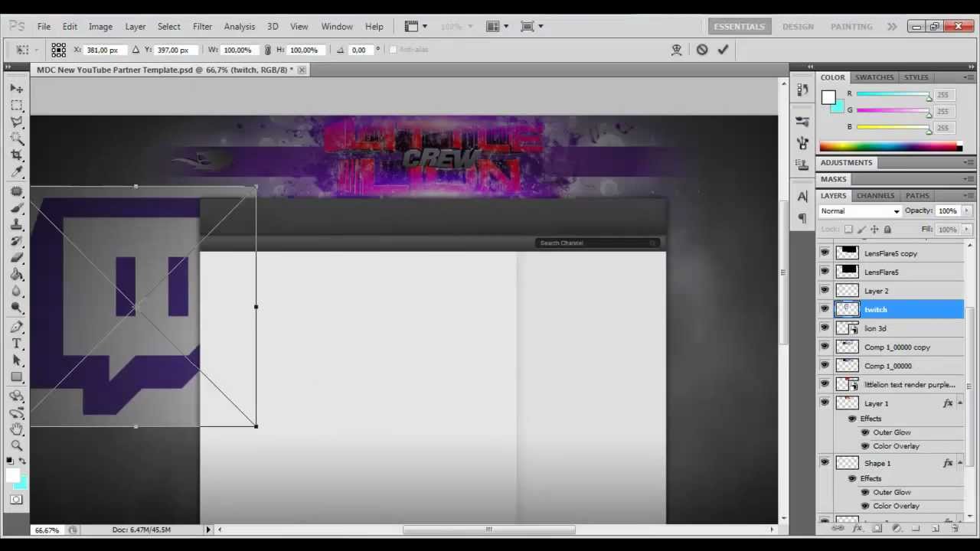Select the Zoom tool in toolbox

coord(16,445)
